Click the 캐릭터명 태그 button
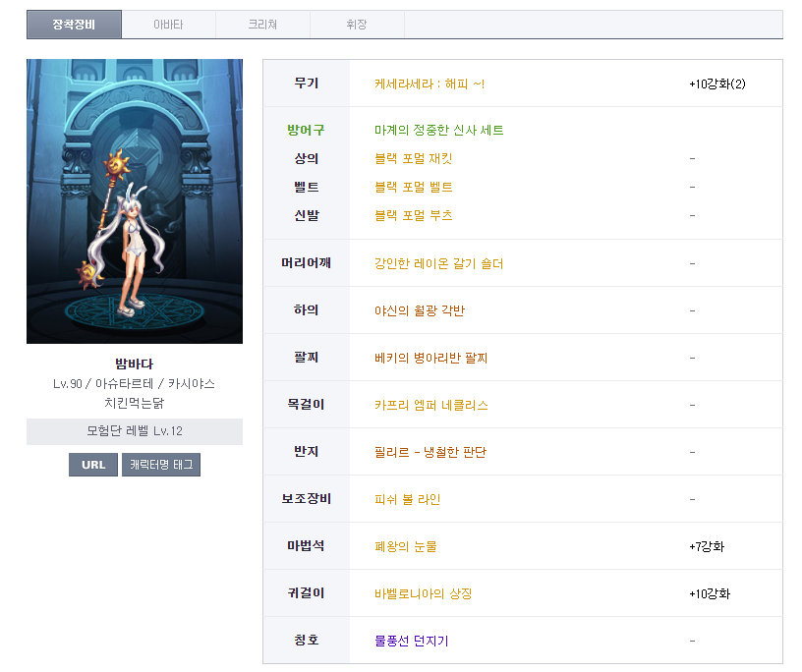802x672 pixels. pyautogui.click(x=161, y=465)
